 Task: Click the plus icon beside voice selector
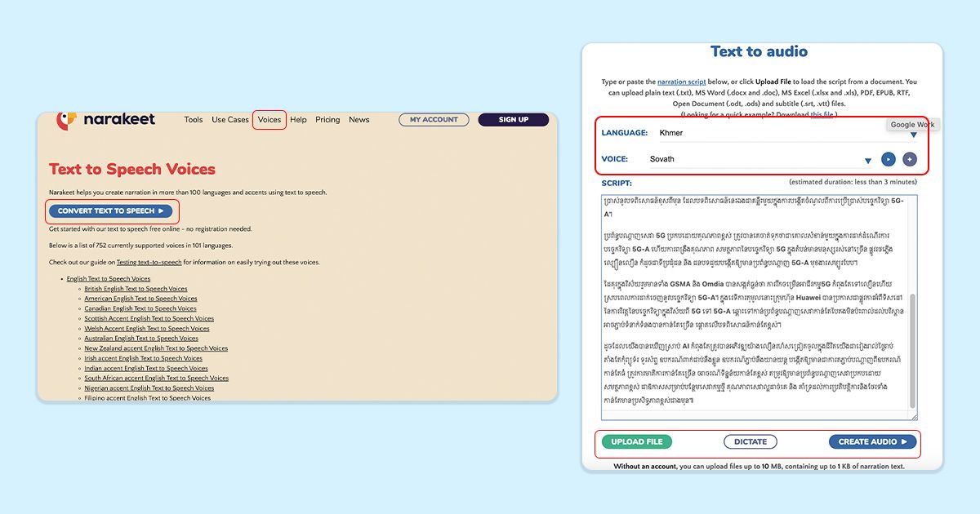[909, 160]
